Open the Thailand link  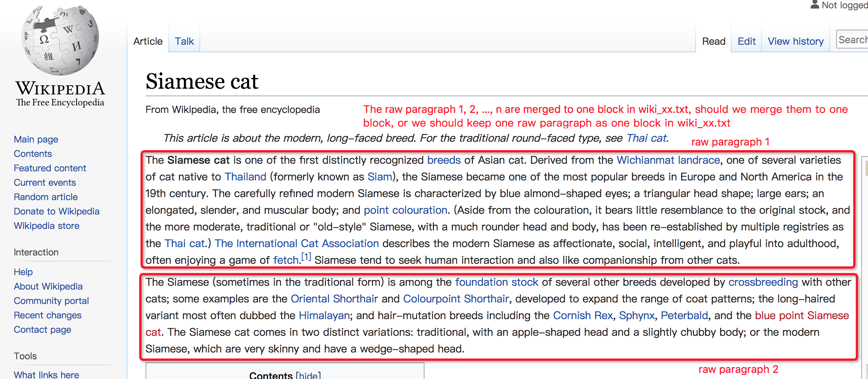(246, 177)
